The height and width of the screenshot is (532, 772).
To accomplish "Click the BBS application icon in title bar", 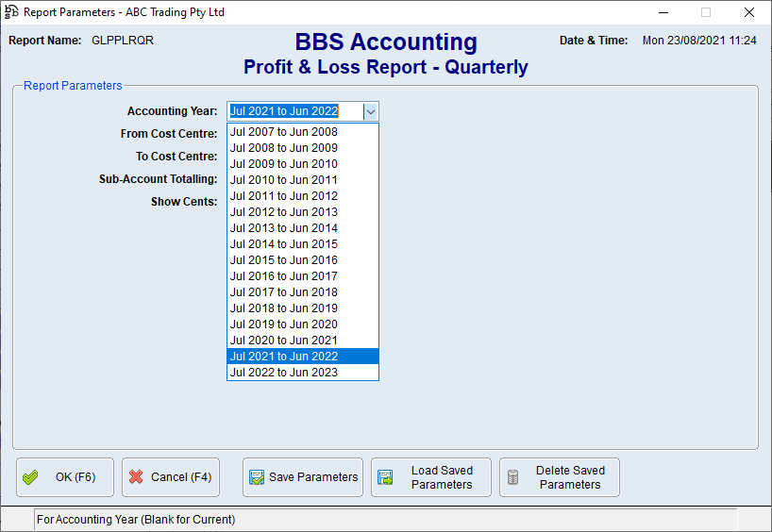I will (12, 12).
